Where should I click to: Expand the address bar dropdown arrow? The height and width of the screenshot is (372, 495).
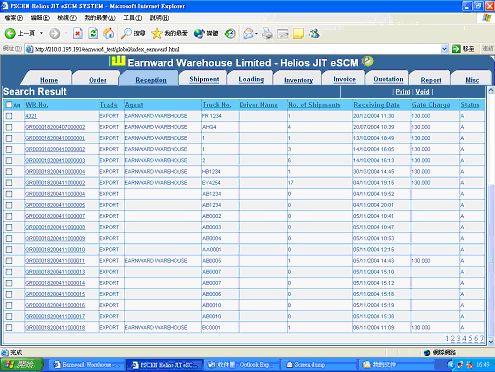444,49
